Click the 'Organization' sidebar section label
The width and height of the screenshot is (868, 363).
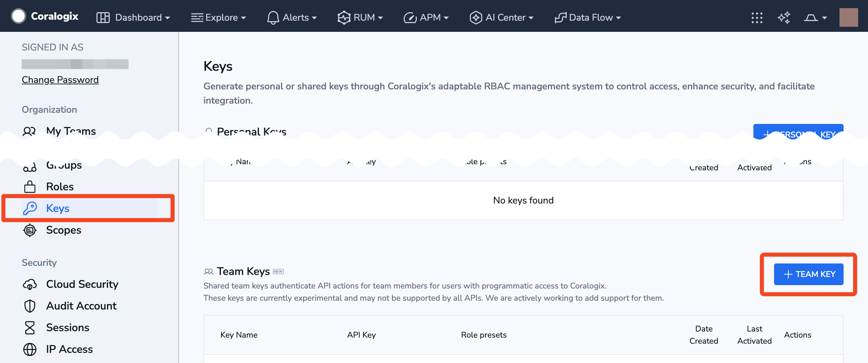(50, 110)
